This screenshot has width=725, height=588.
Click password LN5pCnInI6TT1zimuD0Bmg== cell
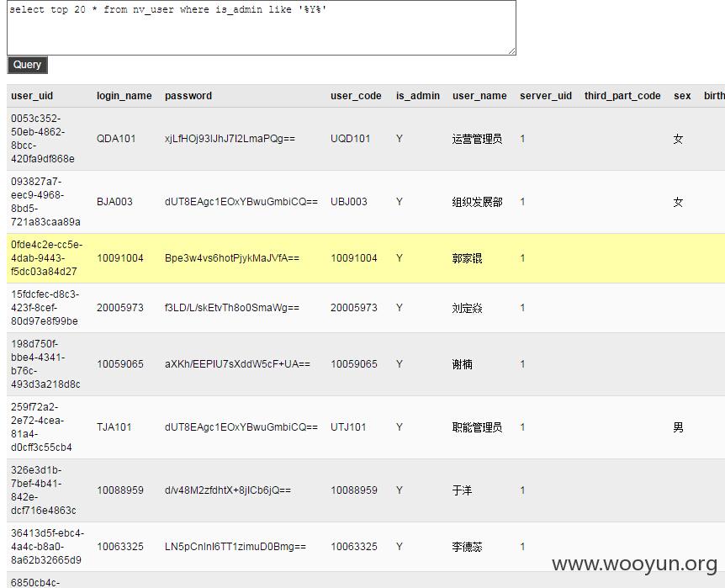click(x=235, y=547)
